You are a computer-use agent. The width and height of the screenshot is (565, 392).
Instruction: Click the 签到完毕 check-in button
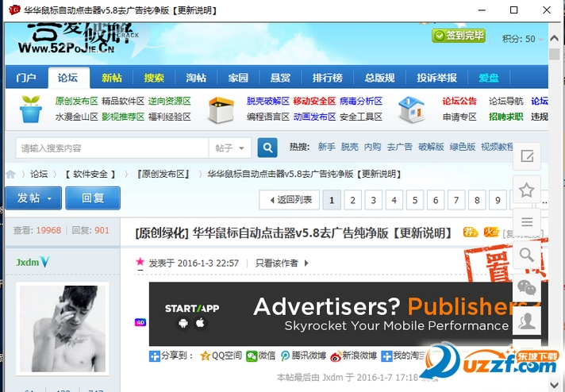[x=459, y=35]
